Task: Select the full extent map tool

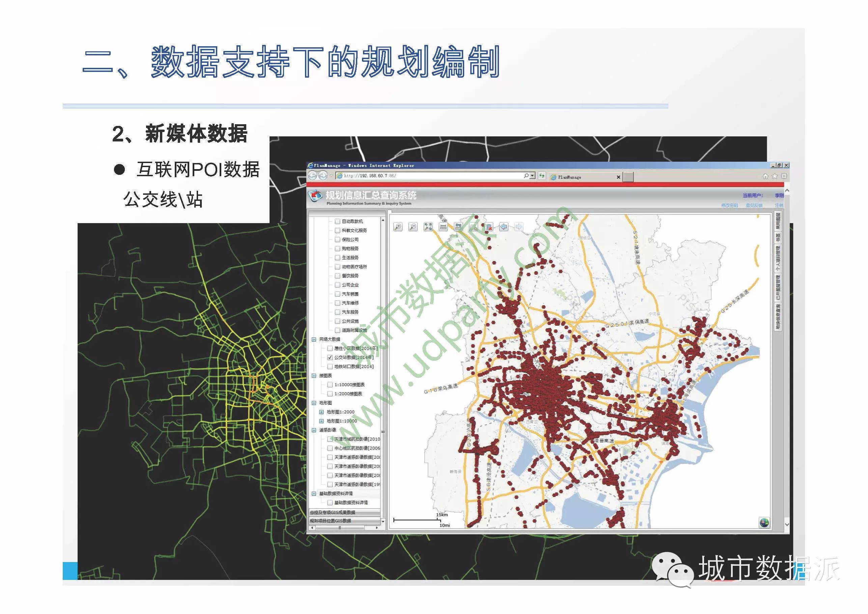Action: (x=428, y=226)
